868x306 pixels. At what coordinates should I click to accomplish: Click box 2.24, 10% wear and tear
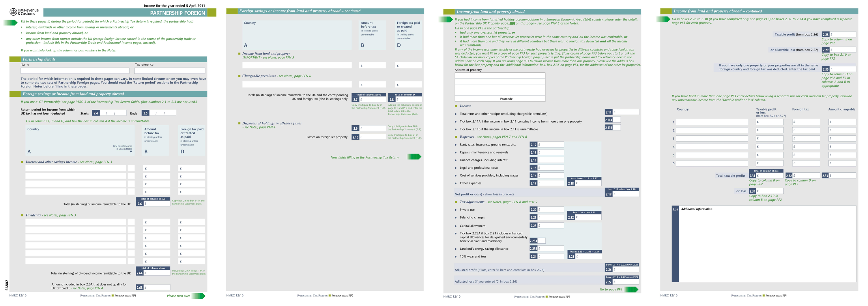pos(551,256)
